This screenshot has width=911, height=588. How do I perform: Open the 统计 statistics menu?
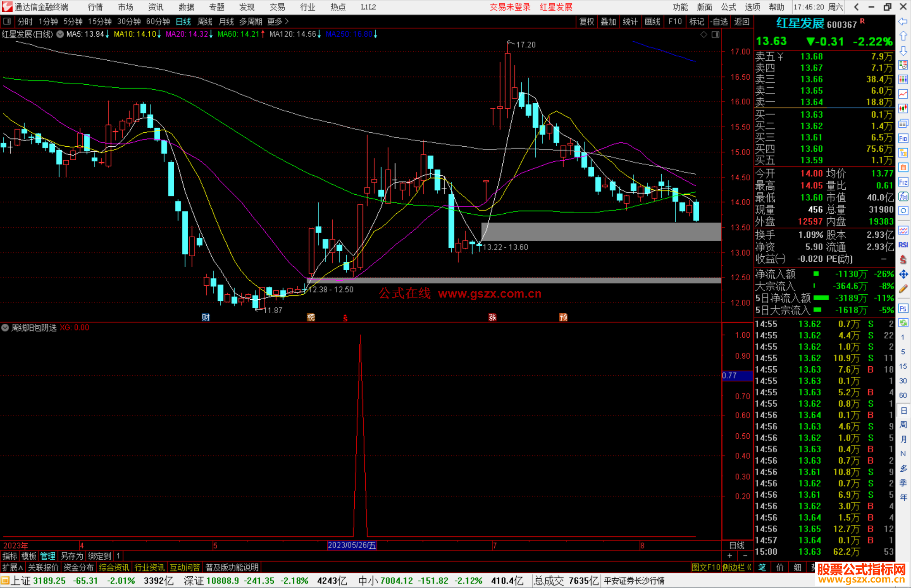click(630, 21)
